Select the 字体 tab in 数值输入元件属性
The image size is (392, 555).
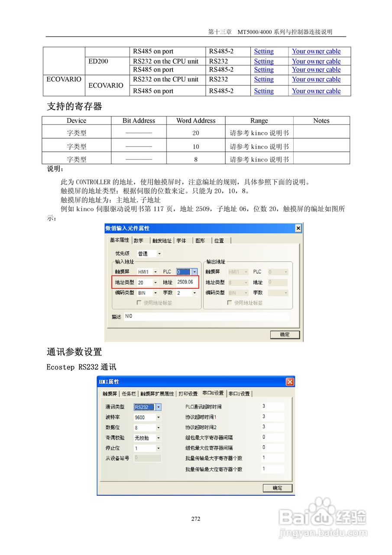(x=180, y=240)
